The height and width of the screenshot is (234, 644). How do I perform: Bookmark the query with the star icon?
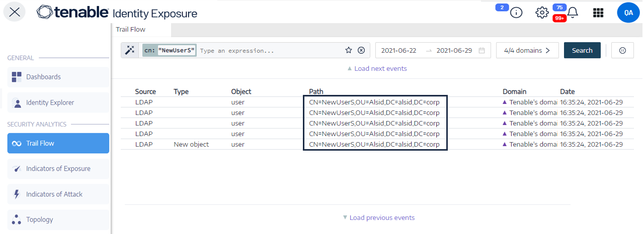pyautogui.click(x=348, y=50)
